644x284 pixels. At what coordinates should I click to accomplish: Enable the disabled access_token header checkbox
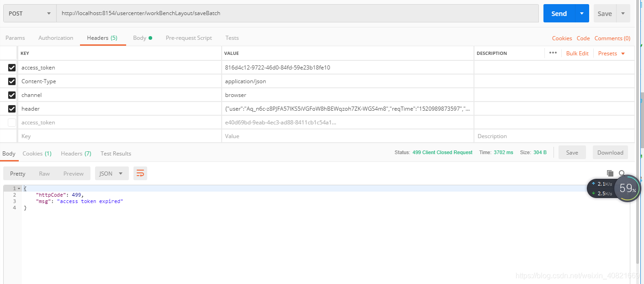(x=12, y=123)
